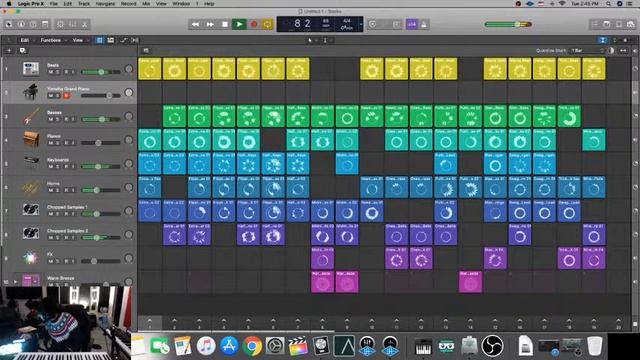Open the Quick Help button

pyautogui.click(x=33, y=24)
